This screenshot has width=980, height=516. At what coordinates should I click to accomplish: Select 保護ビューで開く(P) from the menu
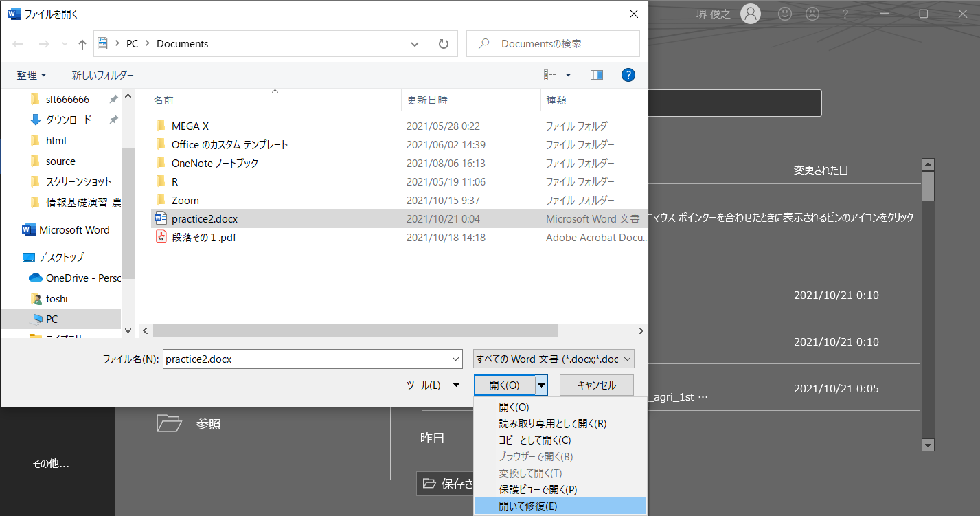[538, 490]
